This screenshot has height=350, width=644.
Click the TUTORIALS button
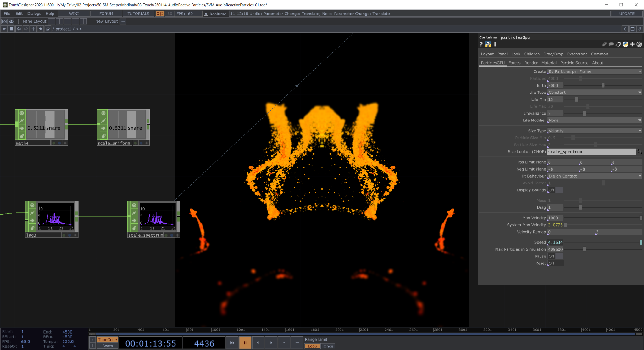pos(138,14)
